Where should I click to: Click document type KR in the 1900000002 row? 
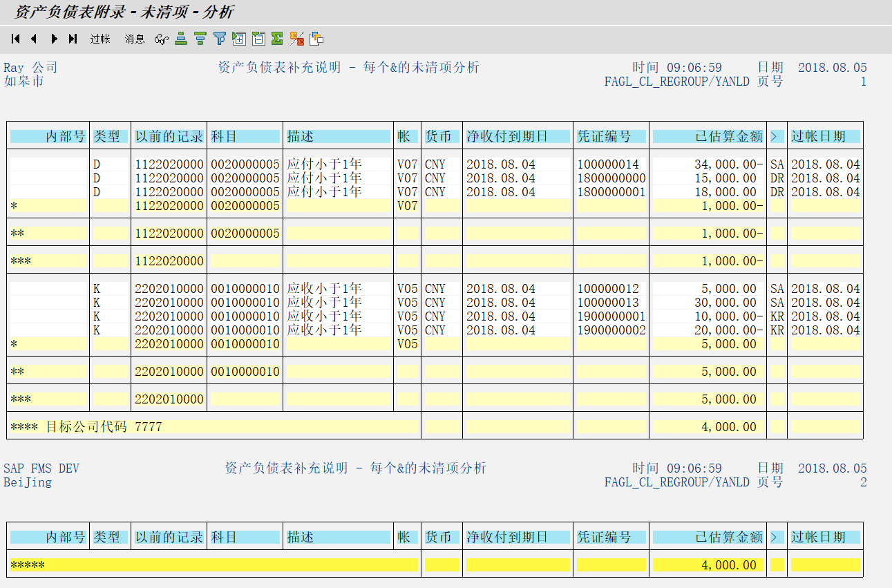click(x=777, y=330)
